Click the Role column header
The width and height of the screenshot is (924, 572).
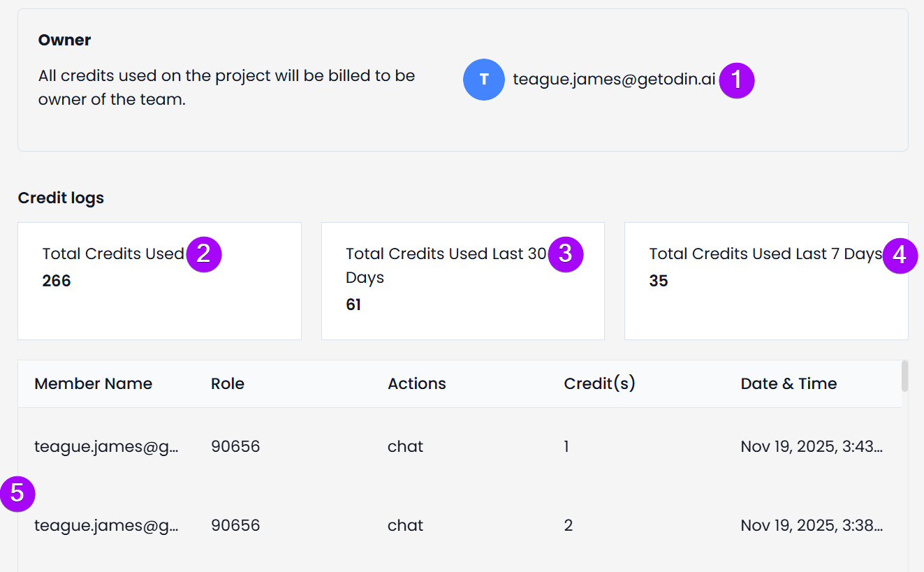pyautogui.click(x=228, y=383)
